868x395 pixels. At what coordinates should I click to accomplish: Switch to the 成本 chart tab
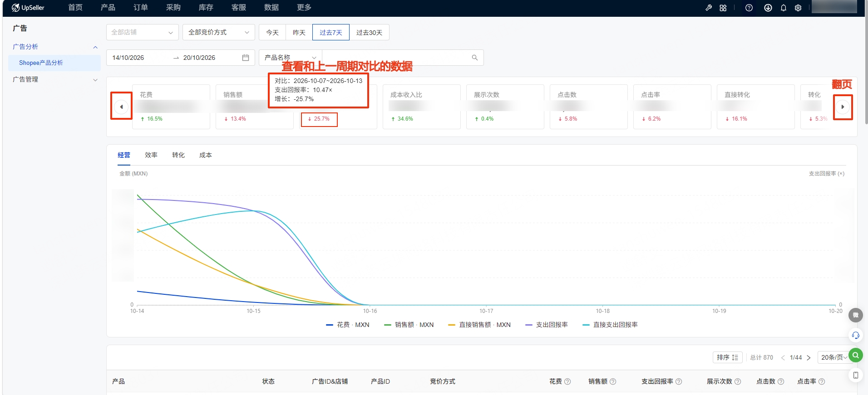(206, 155)
